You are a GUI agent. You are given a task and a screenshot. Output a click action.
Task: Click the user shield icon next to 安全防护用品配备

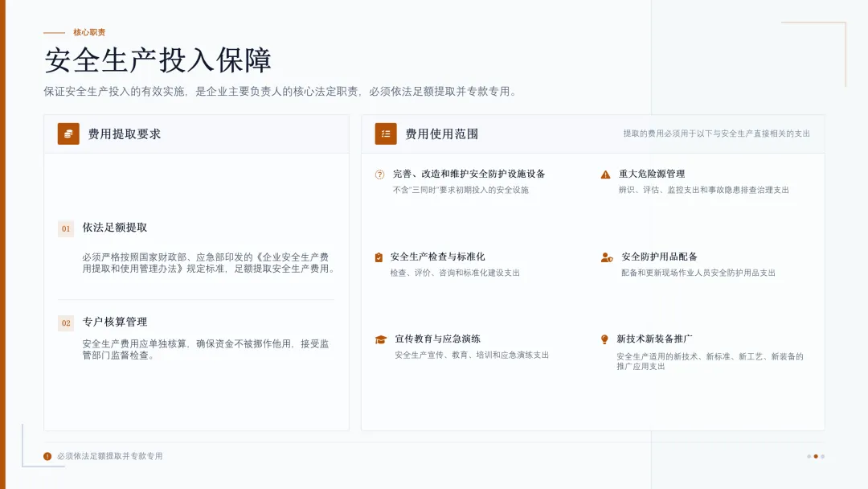click(x=607, y=257)
